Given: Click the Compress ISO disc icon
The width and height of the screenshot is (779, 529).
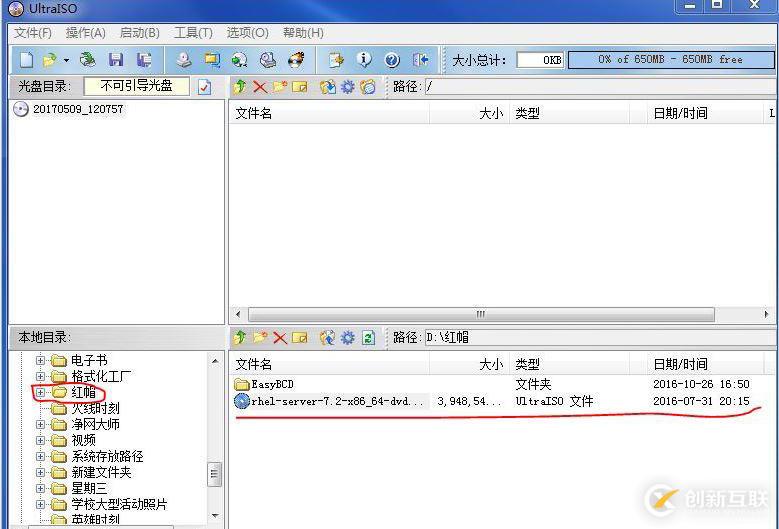Looking at the screenshot, I should tap(240, 60).
